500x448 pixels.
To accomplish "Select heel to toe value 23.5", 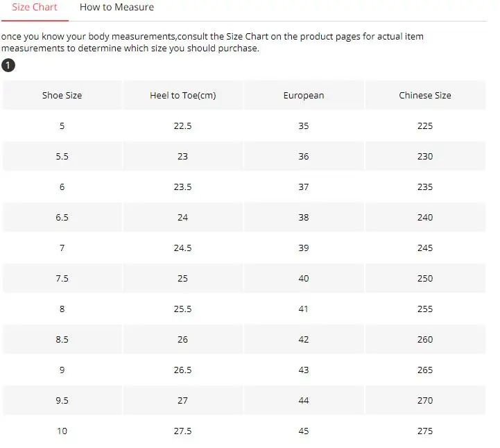I will click(182, 187).
